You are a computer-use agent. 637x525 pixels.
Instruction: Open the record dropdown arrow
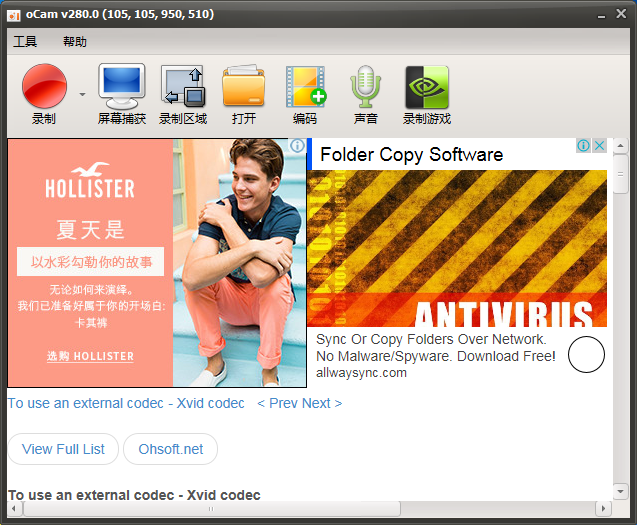coord(82,96)
